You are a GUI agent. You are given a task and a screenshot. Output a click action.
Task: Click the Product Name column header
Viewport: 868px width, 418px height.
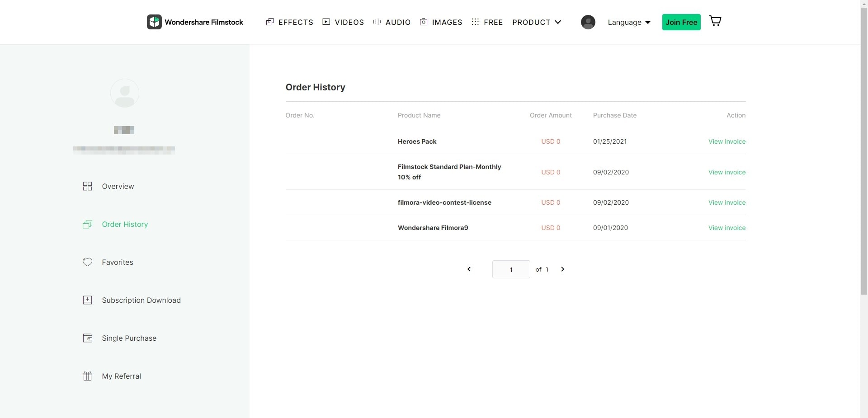click(419, 115)
